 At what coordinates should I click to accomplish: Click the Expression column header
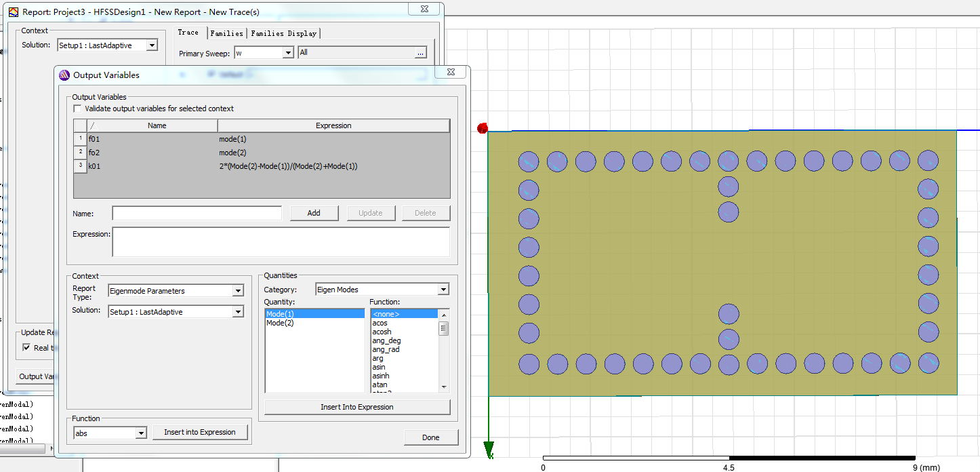[x=333, y=125]
